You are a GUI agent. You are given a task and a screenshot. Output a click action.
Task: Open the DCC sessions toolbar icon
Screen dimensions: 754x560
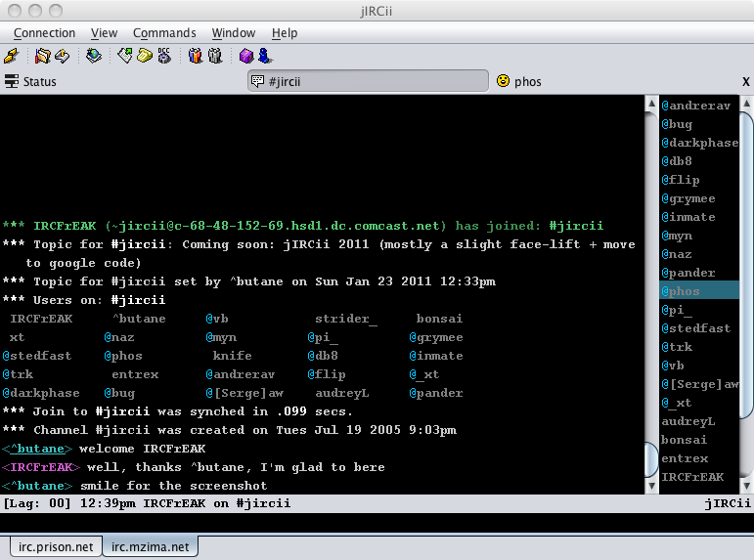click(163, 57)
